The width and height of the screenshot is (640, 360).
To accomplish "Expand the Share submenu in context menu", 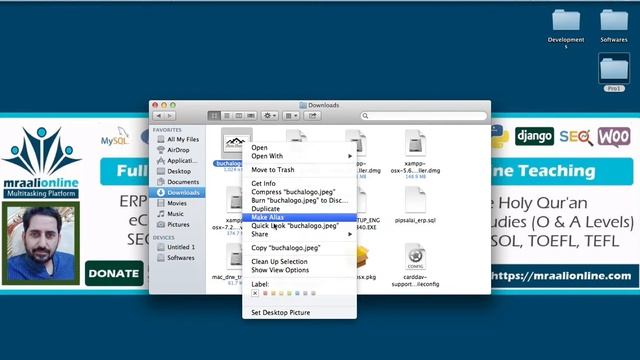I will 299,234.
